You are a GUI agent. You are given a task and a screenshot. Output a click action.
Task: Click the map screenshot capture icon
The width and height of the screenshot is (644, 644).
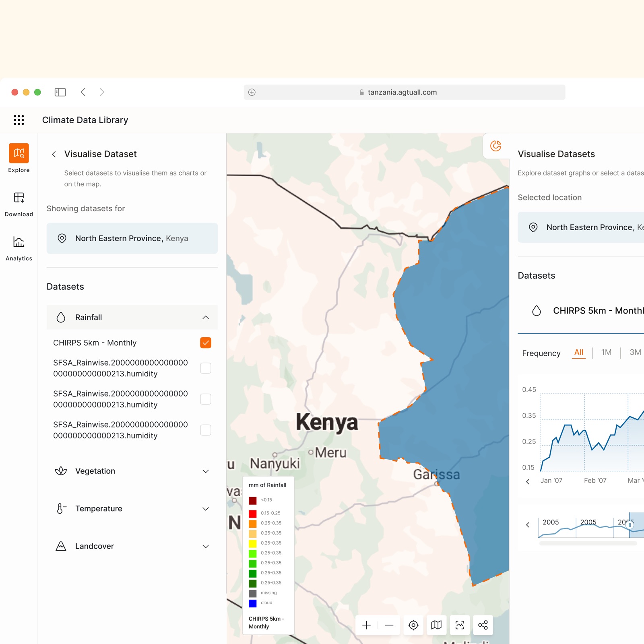click(460, 625)
